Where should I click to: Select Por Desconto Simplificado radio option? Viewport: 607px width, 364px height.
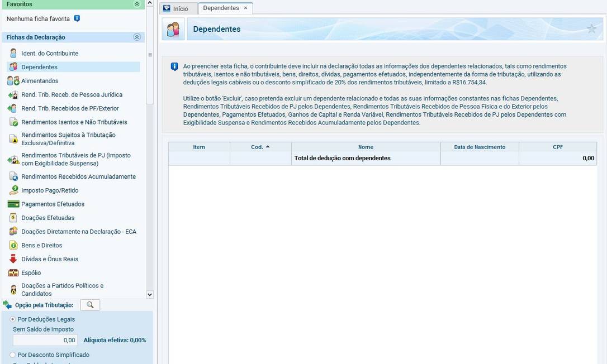[13, 355]
